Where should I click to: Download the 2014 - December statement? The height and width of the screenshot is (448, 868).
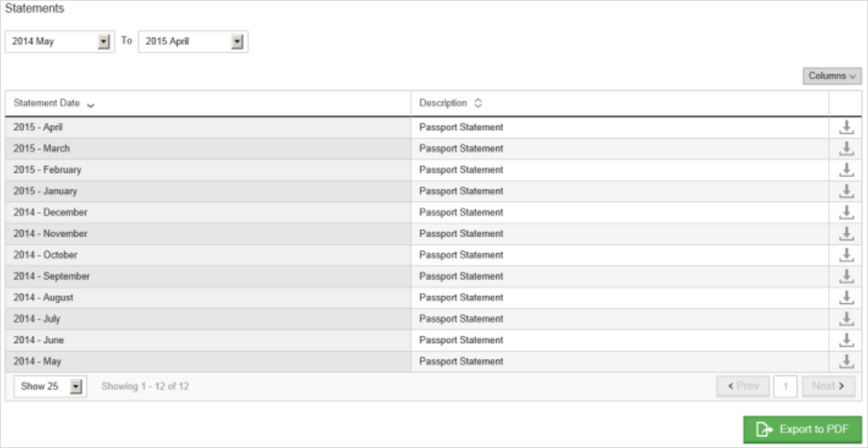coord(845,212)
